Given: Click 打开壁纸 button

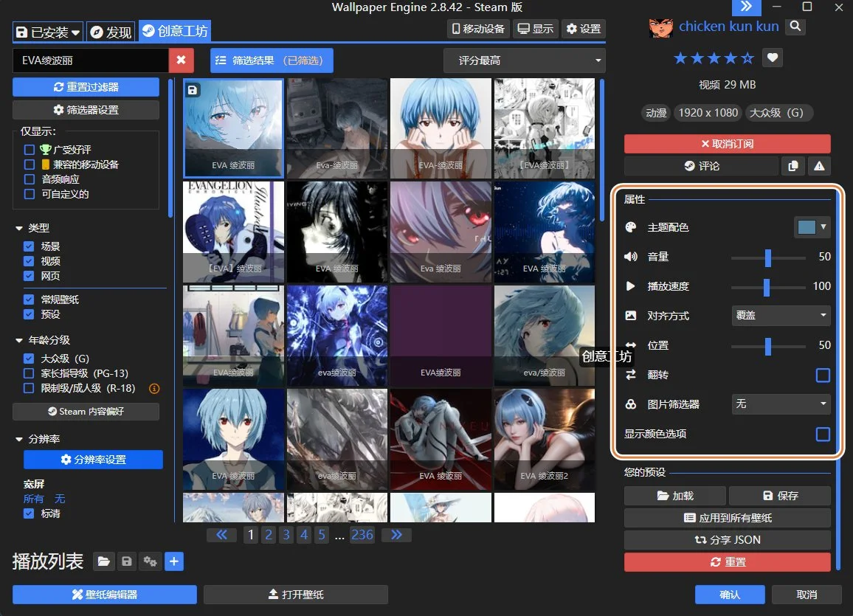Looking at the screenshot, I should pyautogui.click(x=296, y=595).
